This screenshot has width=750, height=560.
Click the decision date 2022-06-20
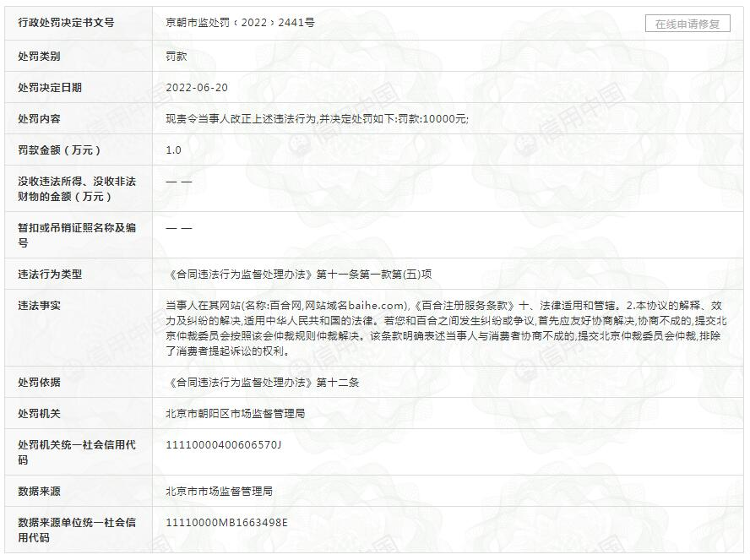tap(197, 88)
